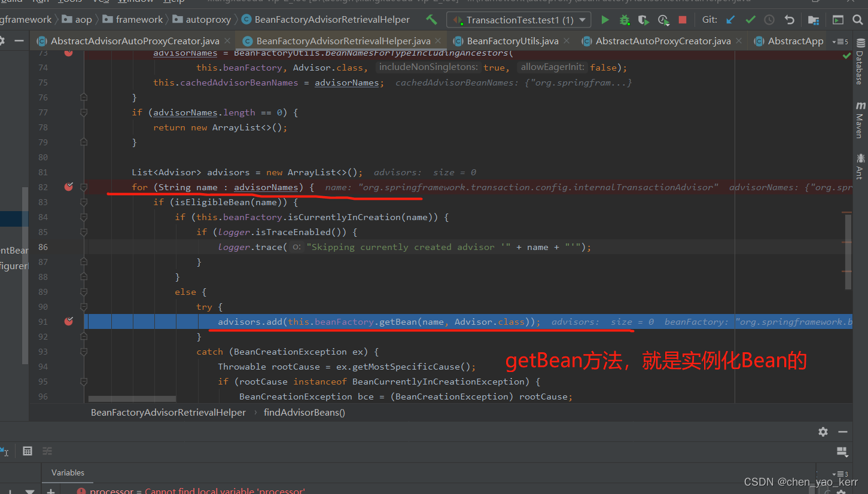Click the inspection status green checkmark
Viewport: 868px width, 494px height.
(846, 56)
